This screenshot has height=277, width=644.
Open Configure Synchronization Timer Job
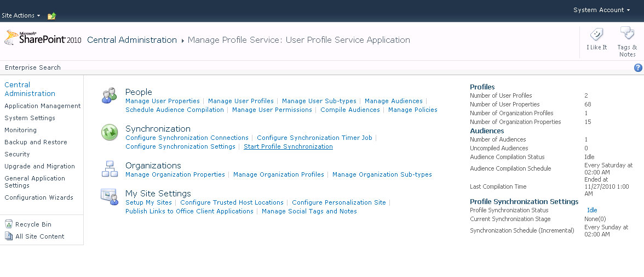click(x=314, y=138)
